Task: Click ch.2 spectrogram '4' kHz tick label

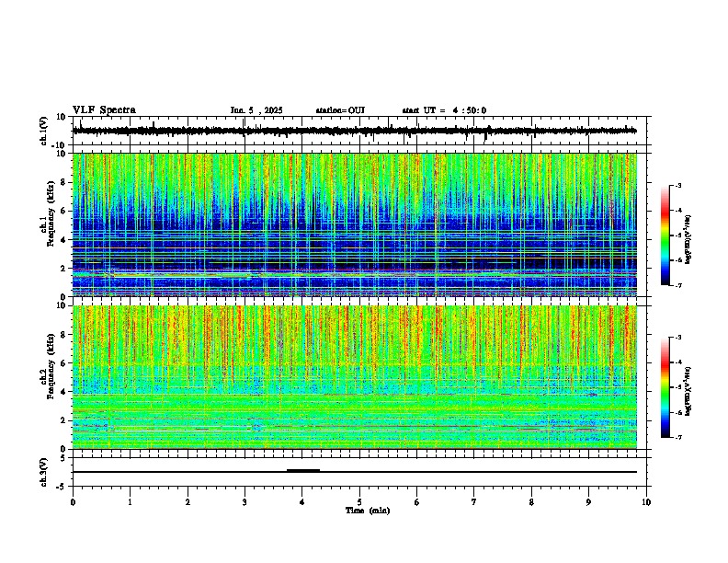Action: tap(63, 392)
